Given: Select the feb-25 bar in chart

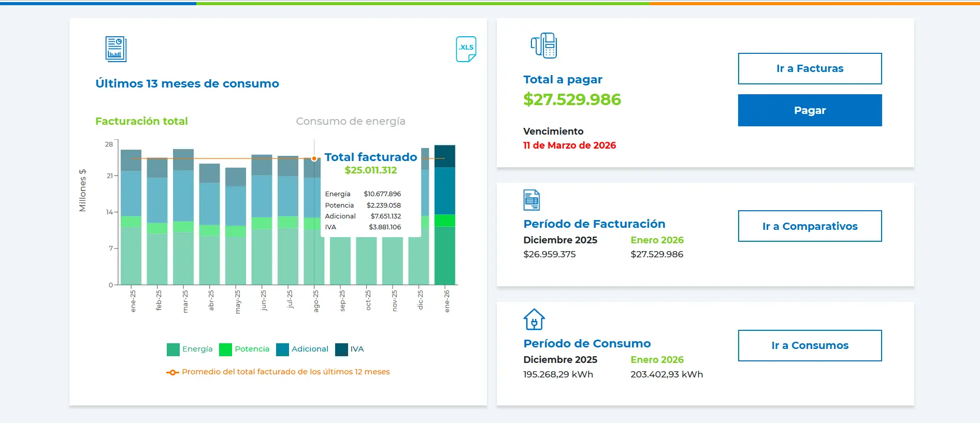Looking at the screenshot, I should tap(157, 221).
